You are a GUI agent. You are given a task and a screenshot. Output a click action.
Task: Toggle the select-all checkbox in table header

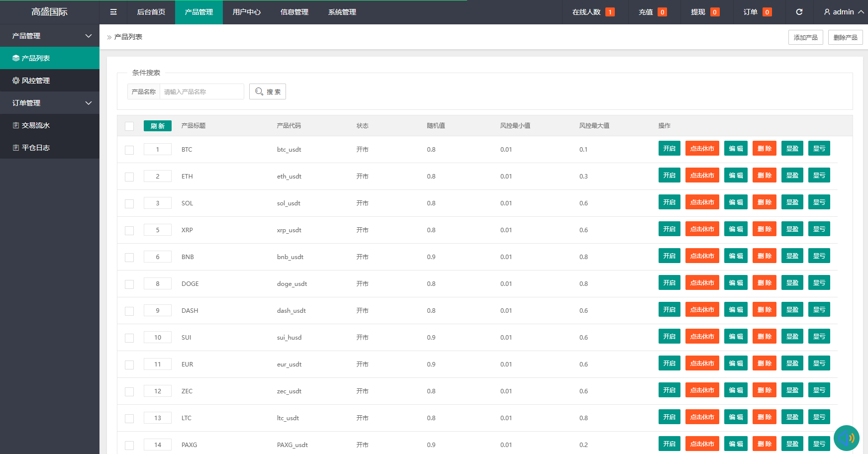click(129, 126)
